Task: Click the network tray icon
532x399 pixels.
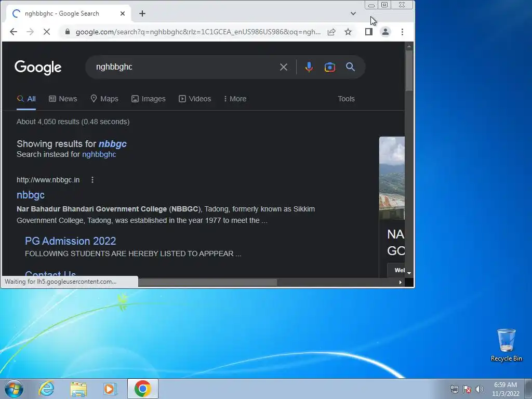Action: [x=454, y=389]
